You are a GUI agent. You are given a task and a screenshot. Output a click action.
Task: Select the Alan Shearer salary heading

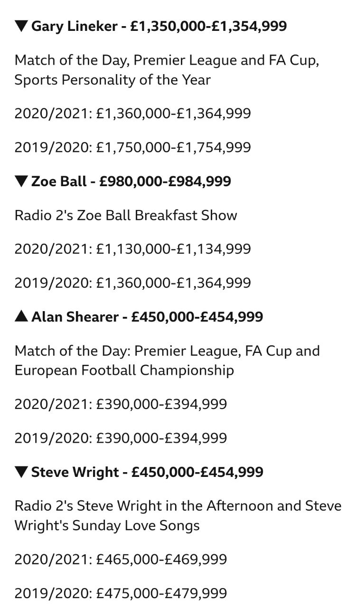point(139,317)
